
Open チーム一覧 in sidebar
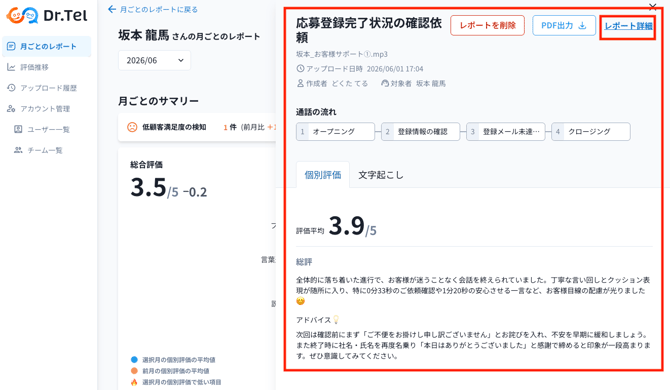pos(45,150)
